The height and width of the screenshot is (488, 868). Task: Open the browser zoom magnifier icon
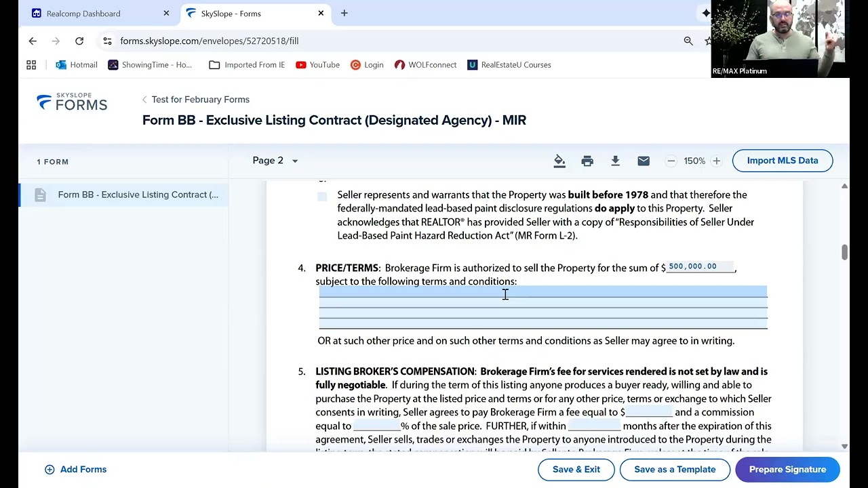tap(688, 41)
